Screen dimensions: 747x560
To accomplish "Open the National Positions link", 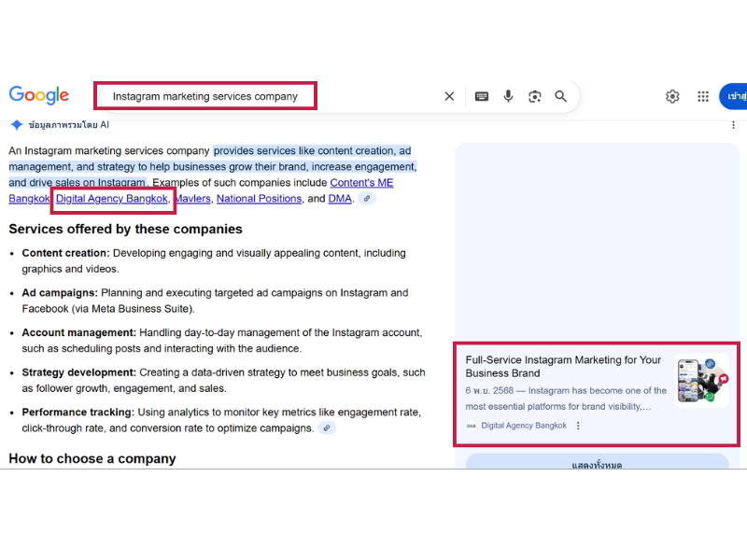I will tap(259, 199).
